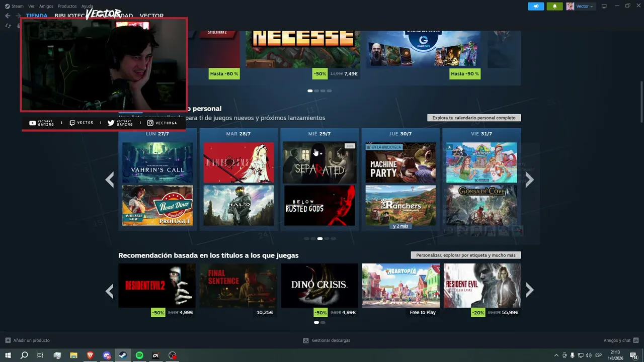Select the fourth calendar page dot

pos(327,239)
